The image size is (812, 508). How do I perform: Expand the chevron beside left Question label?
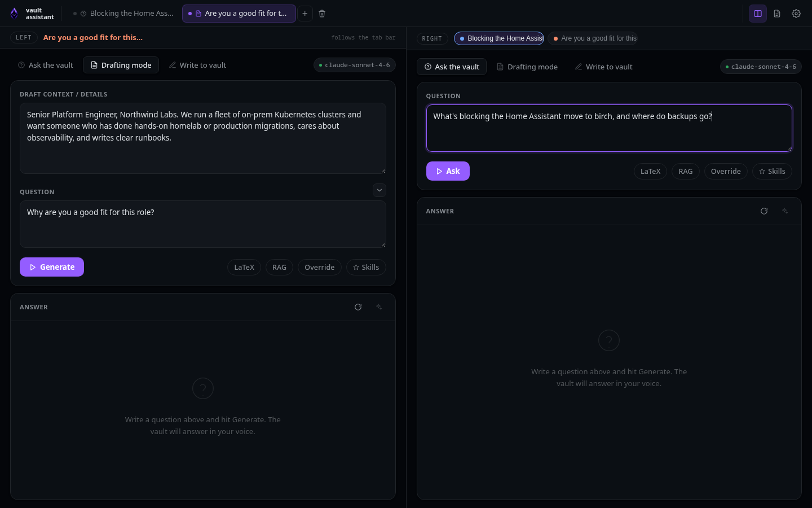(x=379, y=190)
